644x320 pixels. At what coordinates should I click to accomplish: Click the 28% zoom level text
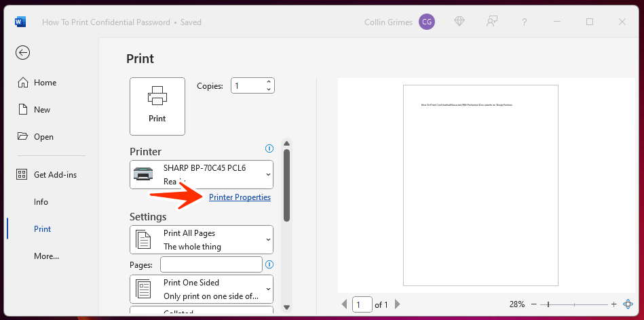(x=517, y=304)
